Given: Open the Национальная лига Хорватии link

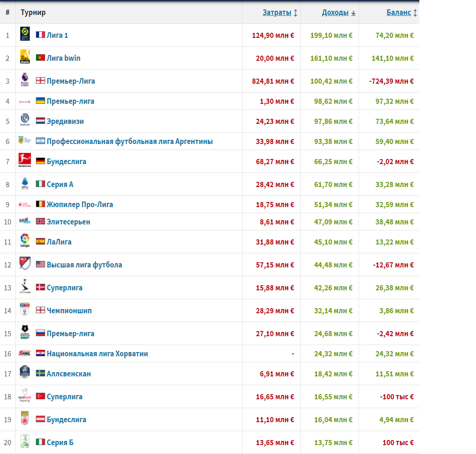Looking at the screenshot, I should click(97, 353).
